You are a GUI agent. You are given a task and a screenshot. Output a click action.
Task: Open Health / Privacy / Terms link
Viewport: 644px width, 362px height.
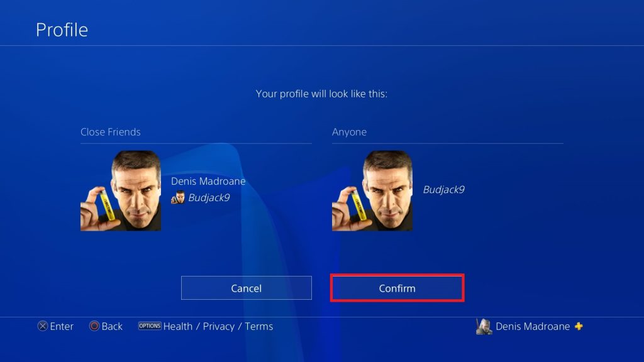tap(218, 326)
